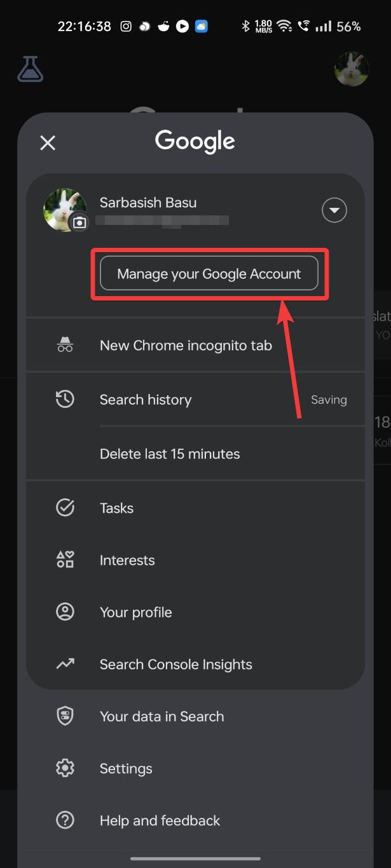
Task: Tap the 56% battery indicator
Action: tap(348, 27)
